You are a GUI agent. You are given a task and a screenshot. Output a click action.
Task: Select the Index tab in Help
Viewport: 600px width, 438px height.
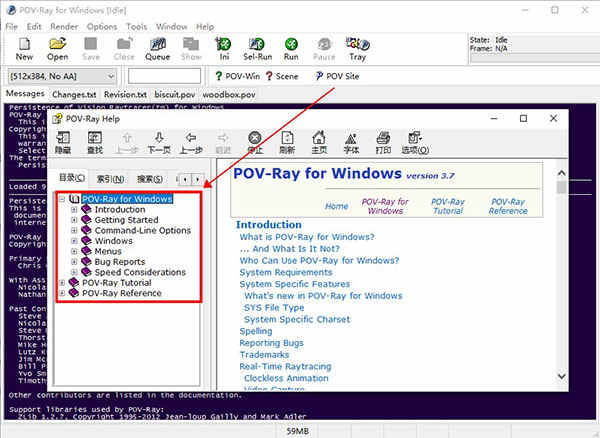click(110, 179)
